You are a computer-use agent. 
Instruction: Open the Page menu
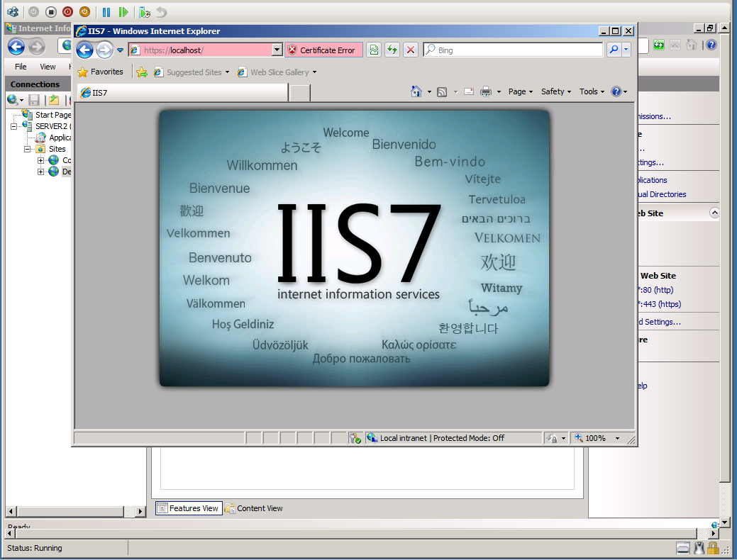[521, 91]
